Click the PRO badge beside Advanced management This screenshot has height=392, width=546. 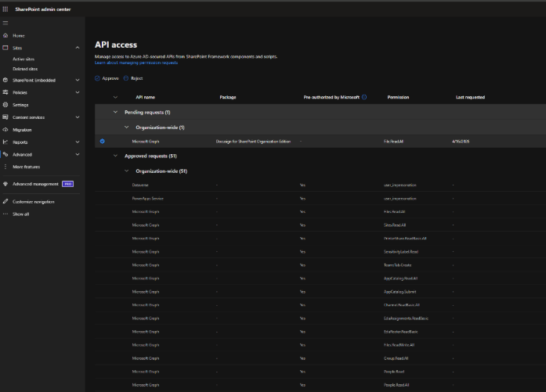pyautogui.click(x=67, y=184)
